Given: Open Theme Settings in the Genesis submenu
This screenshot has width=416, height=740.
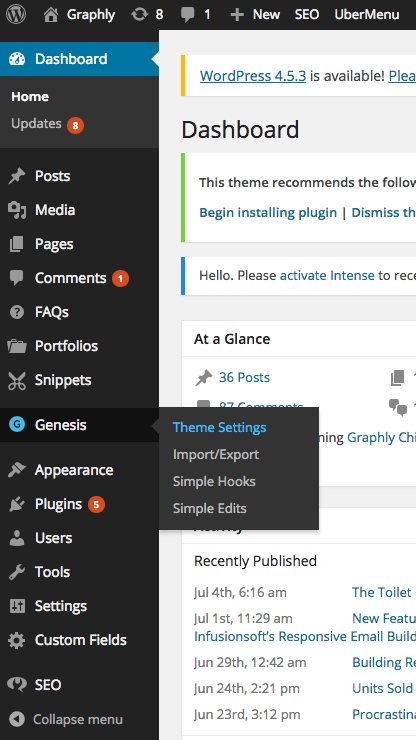Looking at the screenshot, I should tap(219, 428).
